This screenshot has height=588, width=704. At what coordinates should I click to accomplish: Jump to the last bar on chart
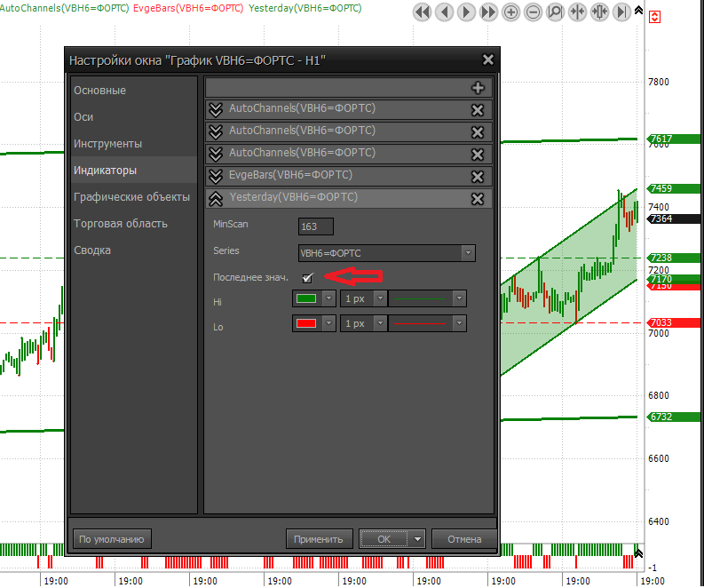click(622, 12)
